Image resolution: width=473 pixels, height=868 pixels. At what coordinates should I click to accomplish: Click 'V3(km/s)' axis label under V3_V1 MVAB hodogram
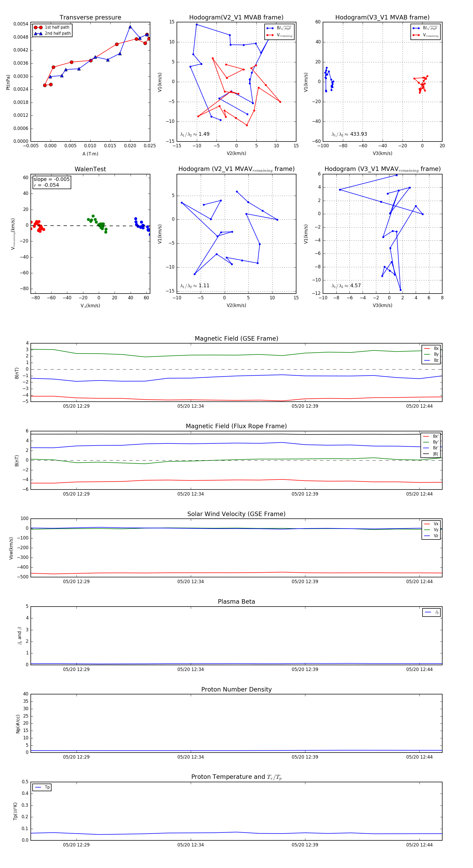tap(382, 153)
